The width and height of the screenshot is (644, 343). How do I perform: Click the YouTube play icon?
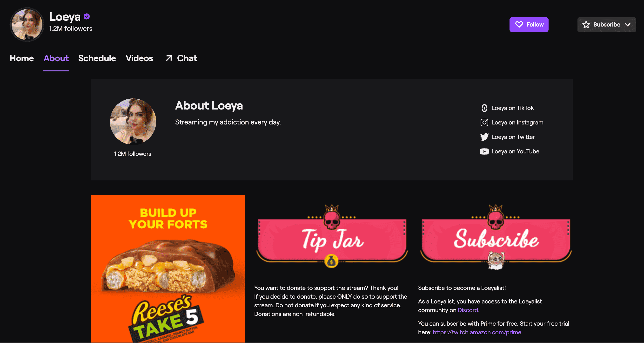pos(484,152)
